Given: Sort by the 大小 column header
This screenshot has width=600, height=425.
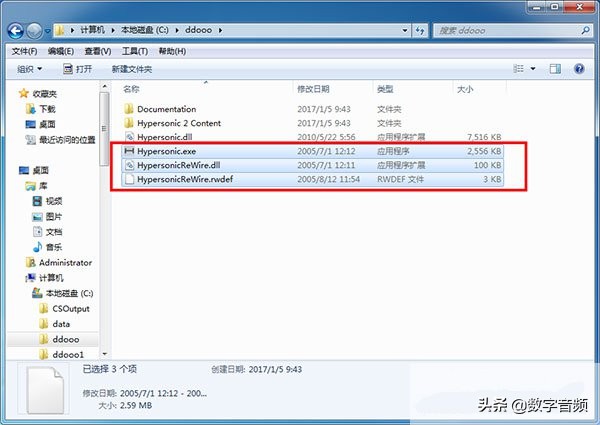Looking at the screenshot, I should pyautogui.click(x=465, y=89).
